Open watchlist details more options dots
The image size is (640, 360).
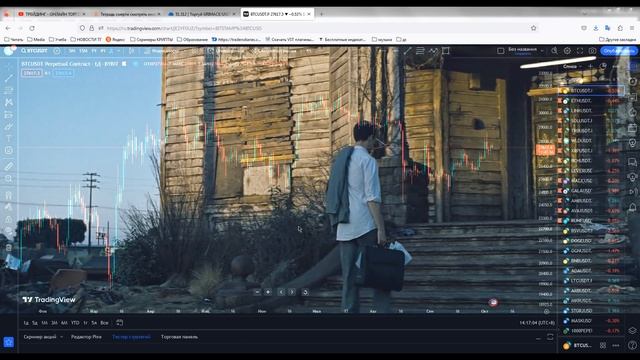(616, 345)
